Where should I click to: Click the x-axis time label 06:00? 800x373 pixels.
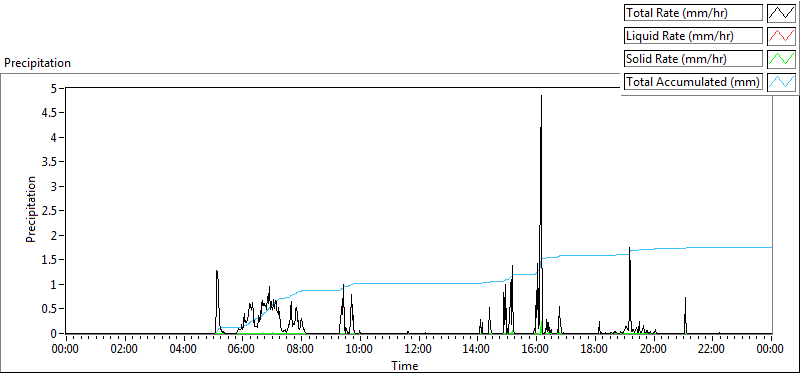tap(242, 350)
